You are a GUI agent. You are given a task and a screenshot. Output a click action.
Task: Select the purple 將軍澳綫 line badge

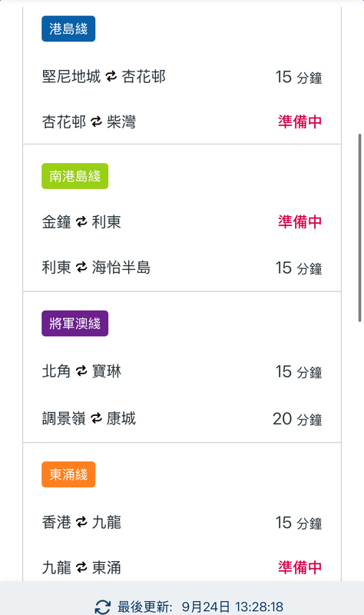click(x=74, y=324)
